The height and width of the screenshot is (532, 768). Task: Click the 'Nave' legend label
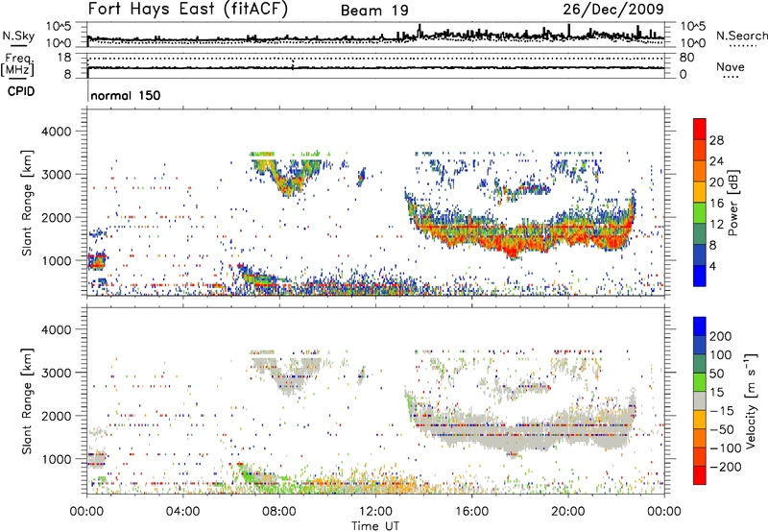tap(731, 66)
